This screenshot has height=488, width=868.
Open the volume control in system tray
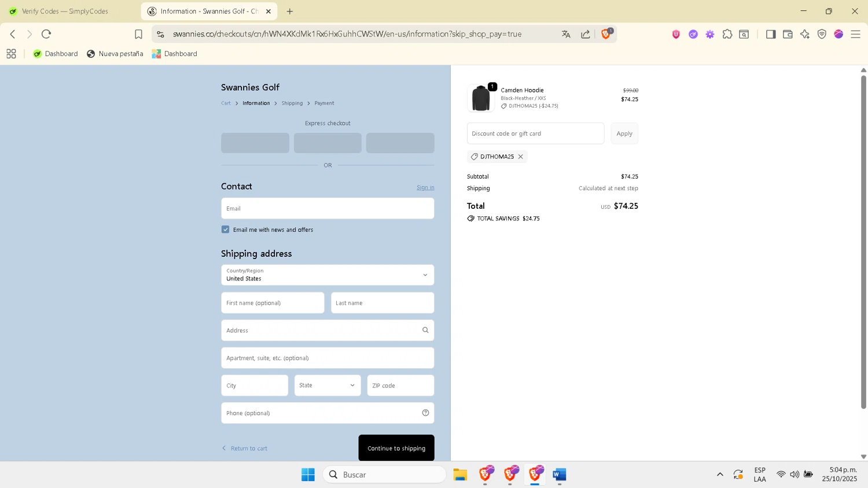point(795,475)
